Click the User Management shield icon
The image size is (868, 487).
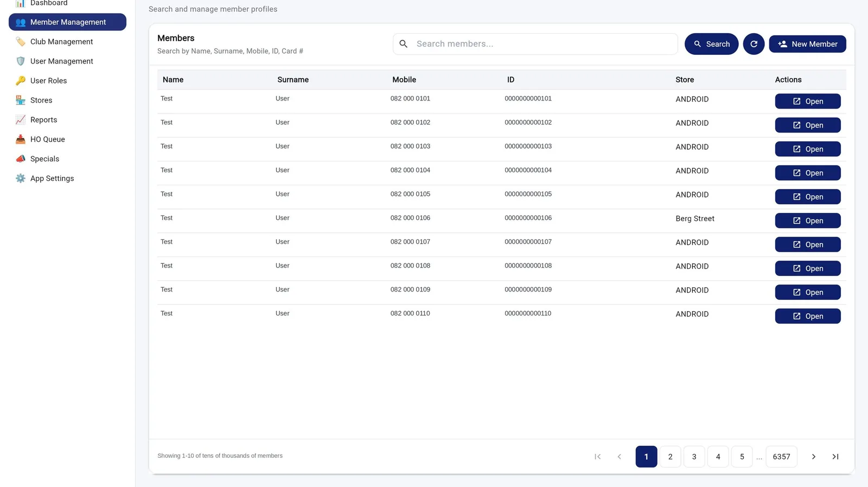pos(21,61)
